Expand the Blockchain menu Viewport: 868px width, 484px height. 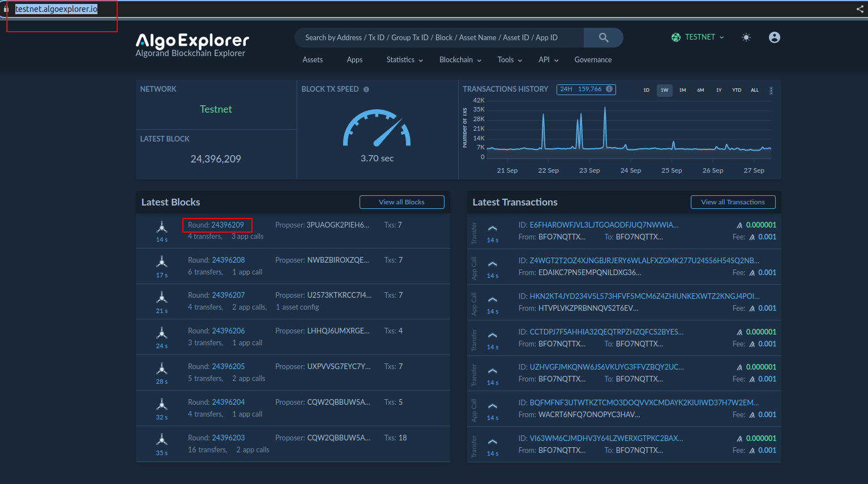pos(460,60)
